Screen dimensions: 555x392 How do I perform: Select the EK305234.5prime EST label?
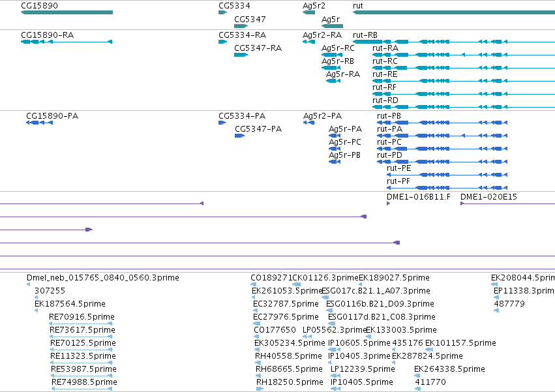[x=290, y=344]
